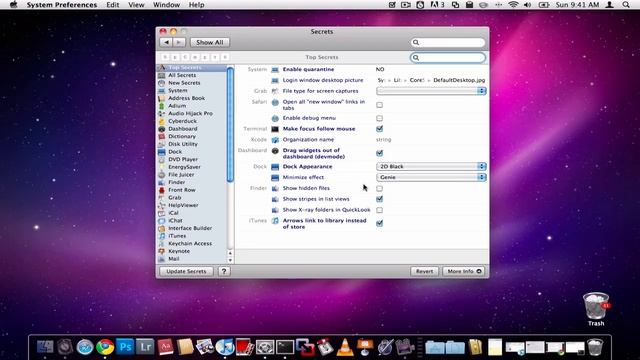
Task: Open the Edit menu
Action: (x=113, y=5)
